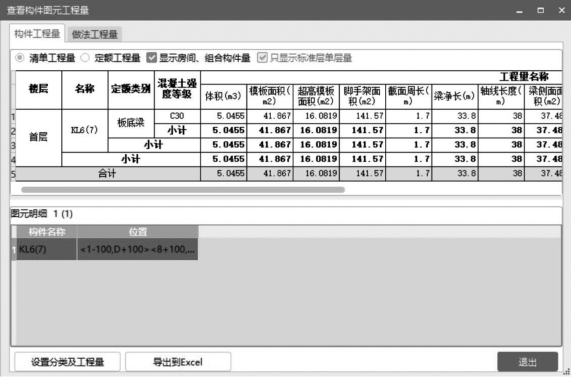The width and height of the screenshot is (571, 377).
Task: Click the horizontal scrollbar under the quantity table
Action: point(183,189)
